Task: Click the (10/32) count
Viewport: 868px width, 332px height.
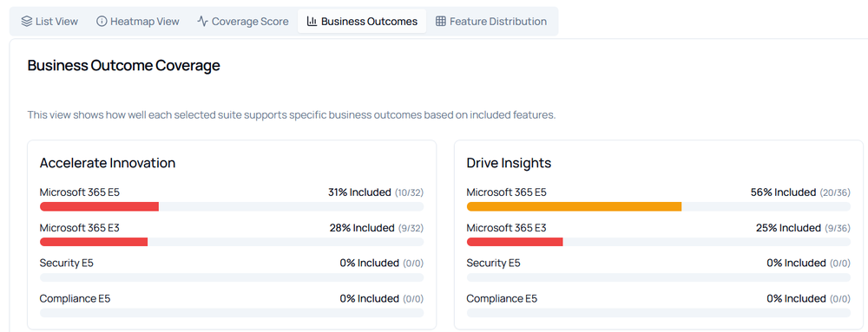Action: coord(409,192)
